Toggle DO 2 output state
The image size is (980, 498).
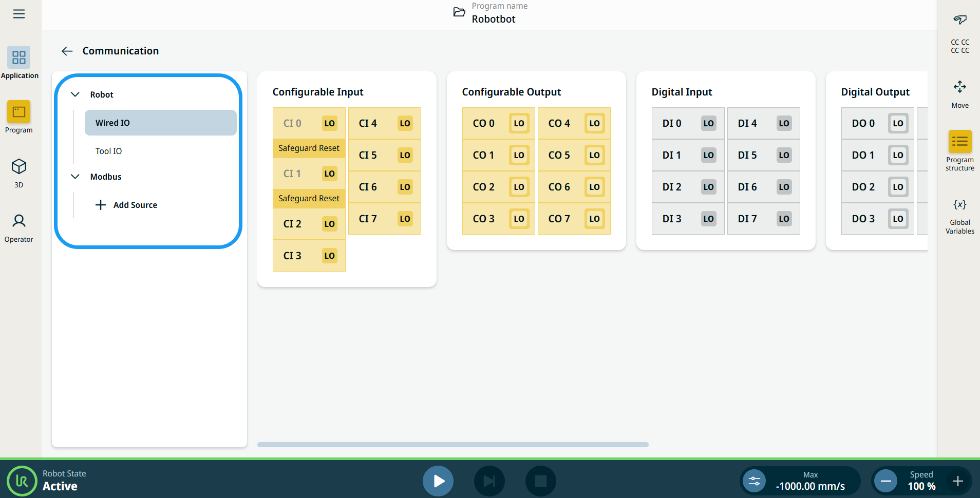897,187
